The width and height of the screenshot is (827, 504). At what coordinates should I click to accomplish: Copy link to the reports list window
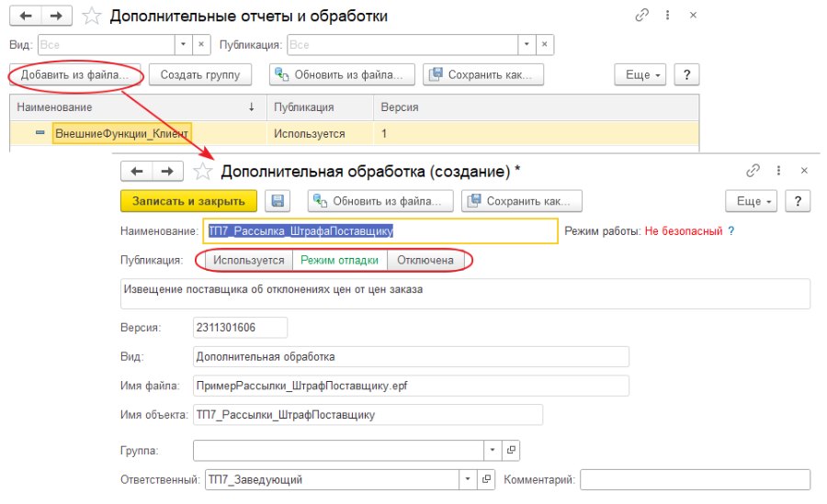pyautogui.click(x=642, y=16)
